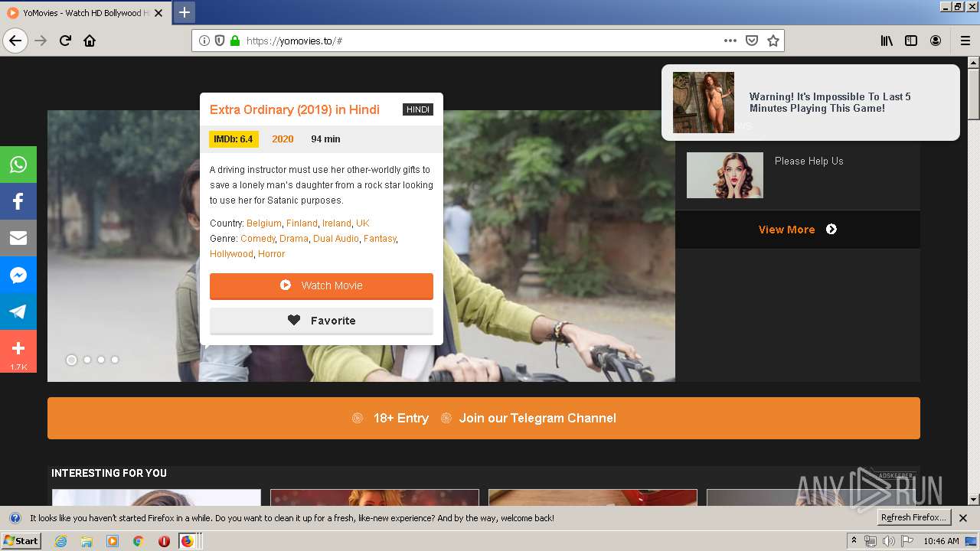Open the Dual Audio genre
This screenshot has width=980, height=551.
click(336, 239)
